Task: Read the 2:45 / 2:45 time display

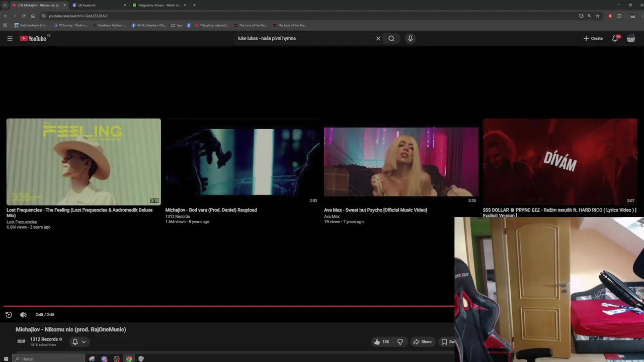Action: [x=45, y=315]
